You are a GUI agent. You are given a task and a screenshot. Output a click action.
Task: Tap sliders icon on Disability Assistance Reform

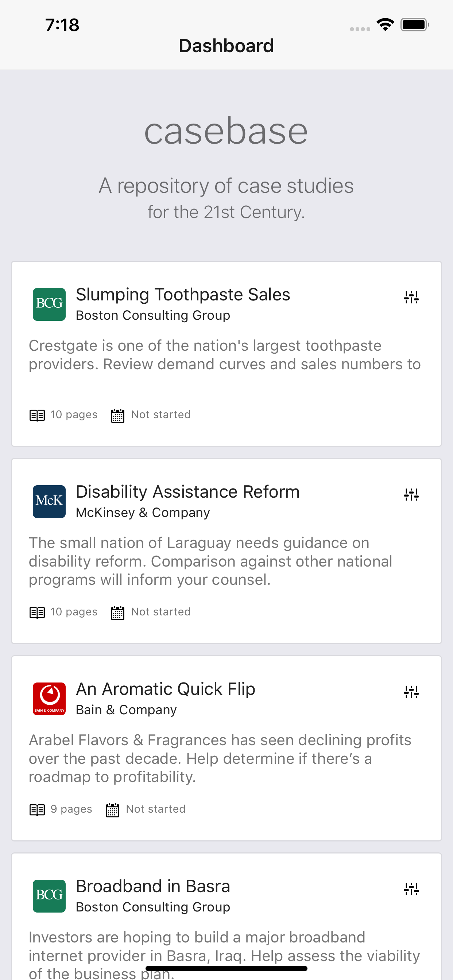(411, 494)
